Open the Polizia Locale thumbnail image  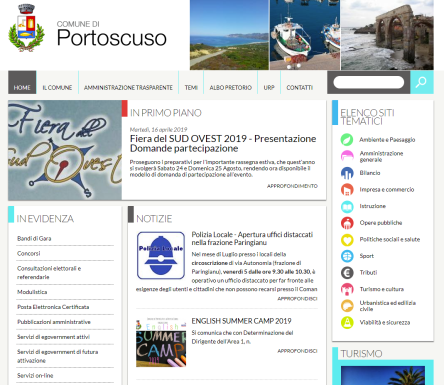tap(161, 255)
